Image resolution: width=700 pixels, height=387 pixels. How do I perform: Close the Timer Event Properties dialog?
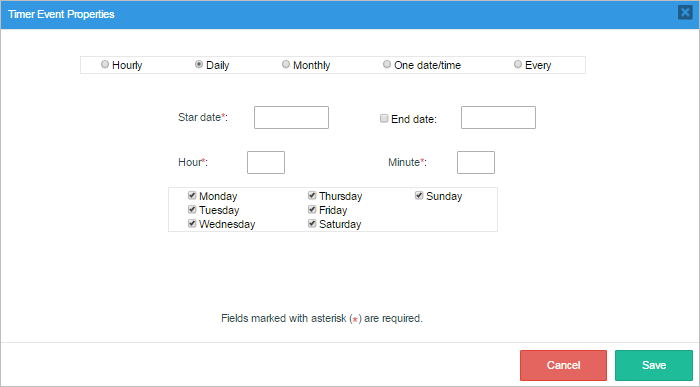(685, 12)
